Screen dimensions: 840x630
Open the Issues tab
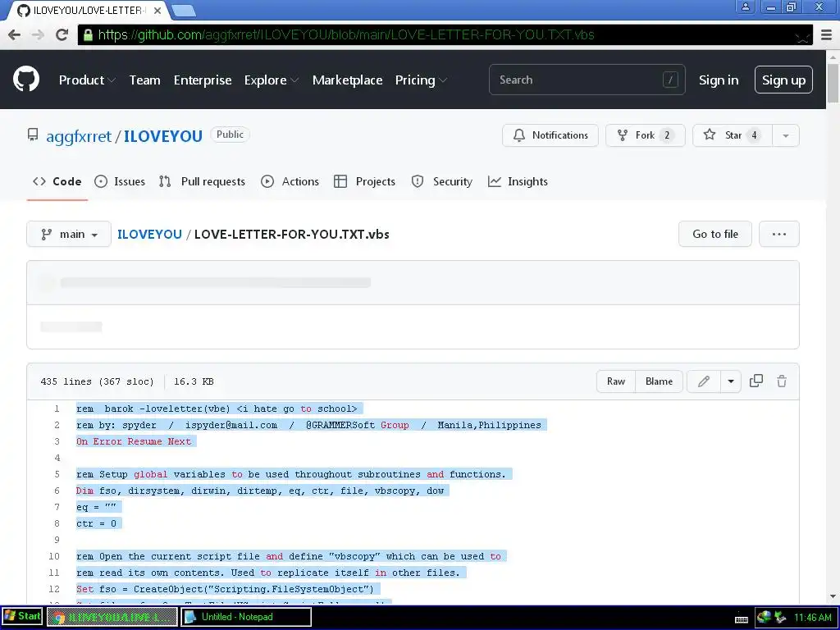120,181
